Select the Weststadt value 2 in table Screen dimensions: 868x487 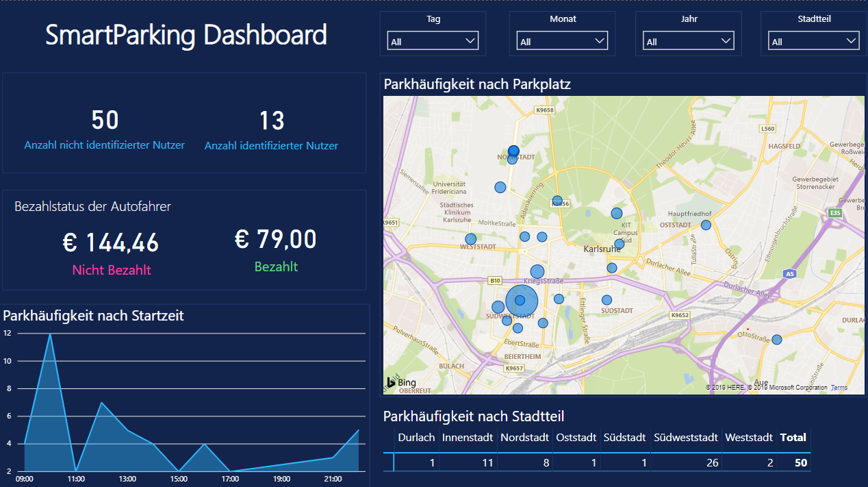(x=770, y=463)
